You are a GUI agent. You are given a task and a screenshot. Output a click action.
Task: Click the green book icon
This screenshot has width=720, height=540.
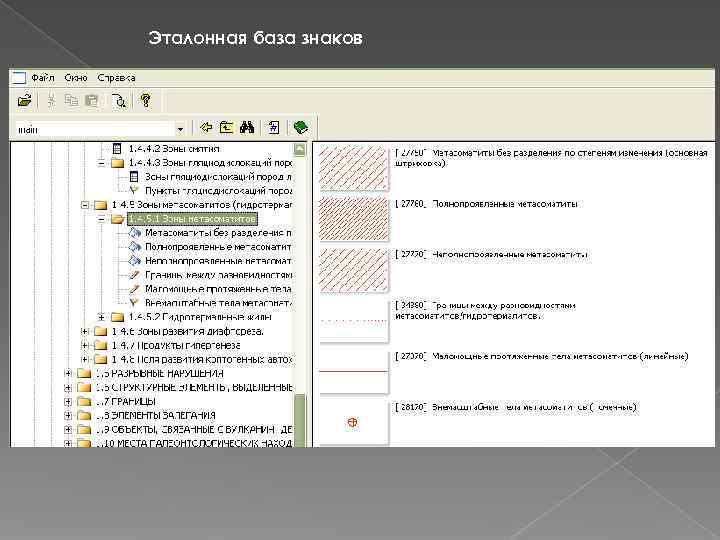click(x=300, y=127)
